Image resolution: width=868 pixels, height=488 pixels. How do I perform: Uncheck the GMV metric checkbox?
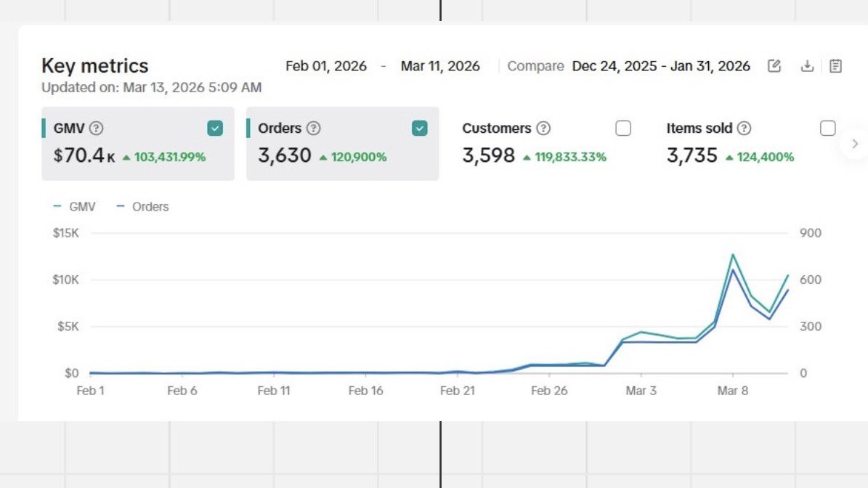[215, 129]
